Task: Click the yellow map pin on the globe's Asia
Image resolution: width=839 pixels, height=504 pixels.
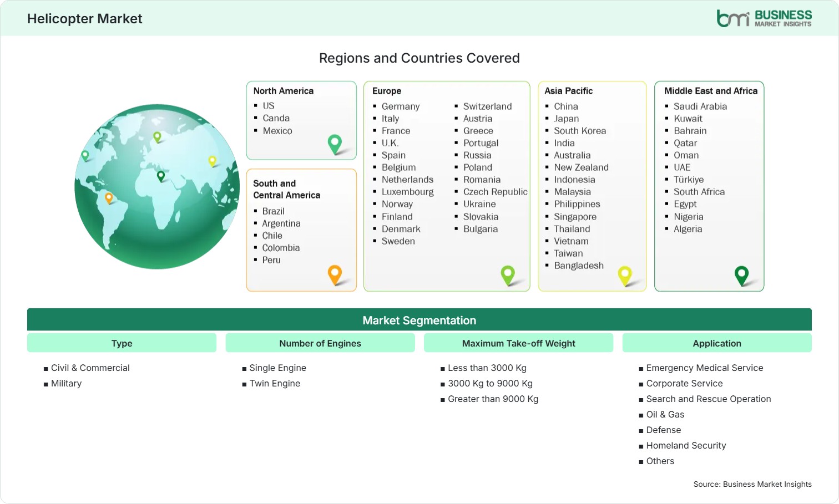Action: click(x=212, y=161)
